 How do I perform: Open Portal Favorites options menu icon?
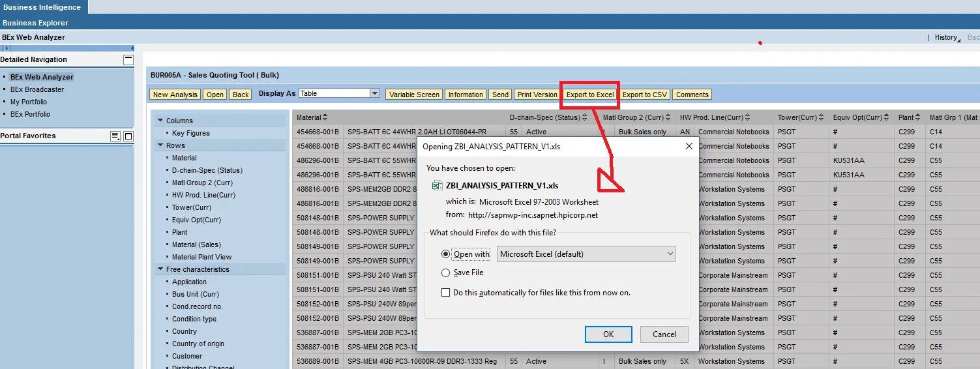(x=115, y=136)
